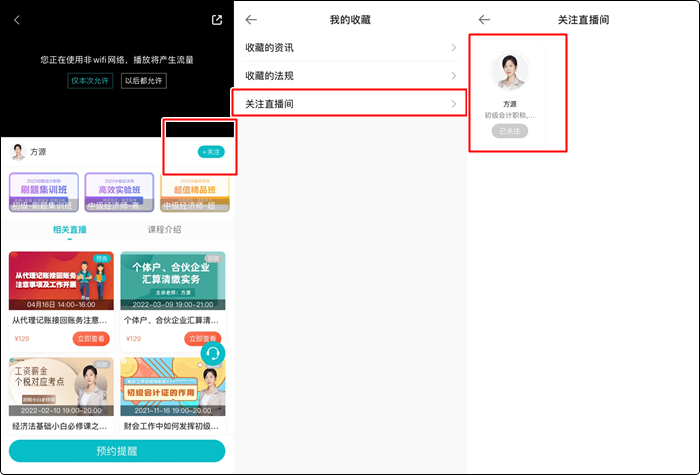Open 收藏的法规 row
700x475 pixels.
pyautogui.click(x=350, y=76)
